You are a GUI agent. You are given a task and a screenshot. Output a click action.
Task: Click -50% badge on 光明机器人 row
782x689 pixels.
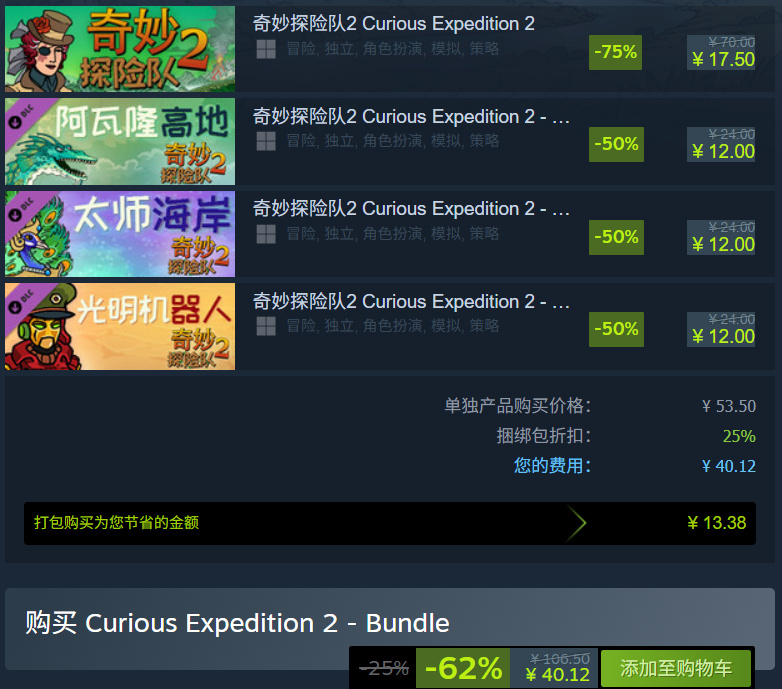(616, 329)
